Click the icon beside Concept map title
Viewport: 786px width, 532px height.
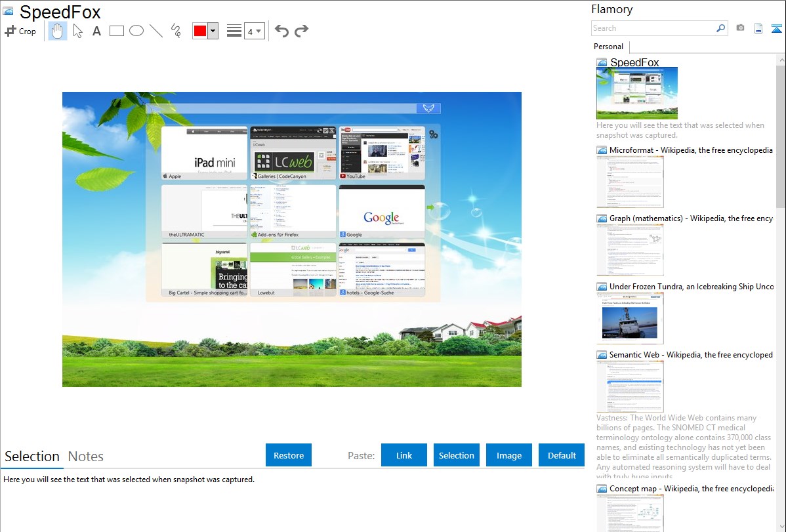pos(602,489)
